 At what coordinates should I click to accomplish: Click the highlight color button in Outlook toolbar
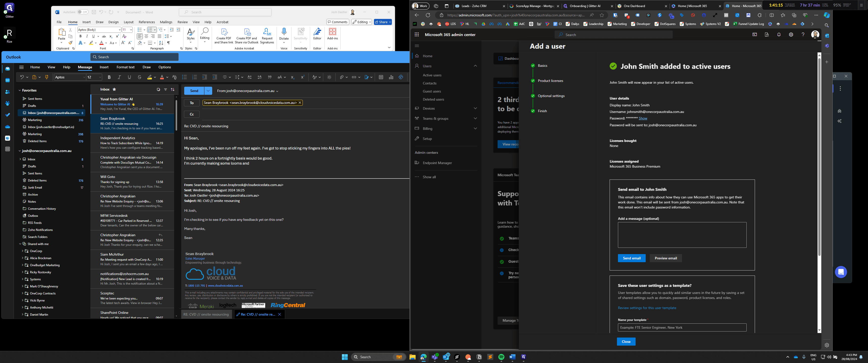150,77
